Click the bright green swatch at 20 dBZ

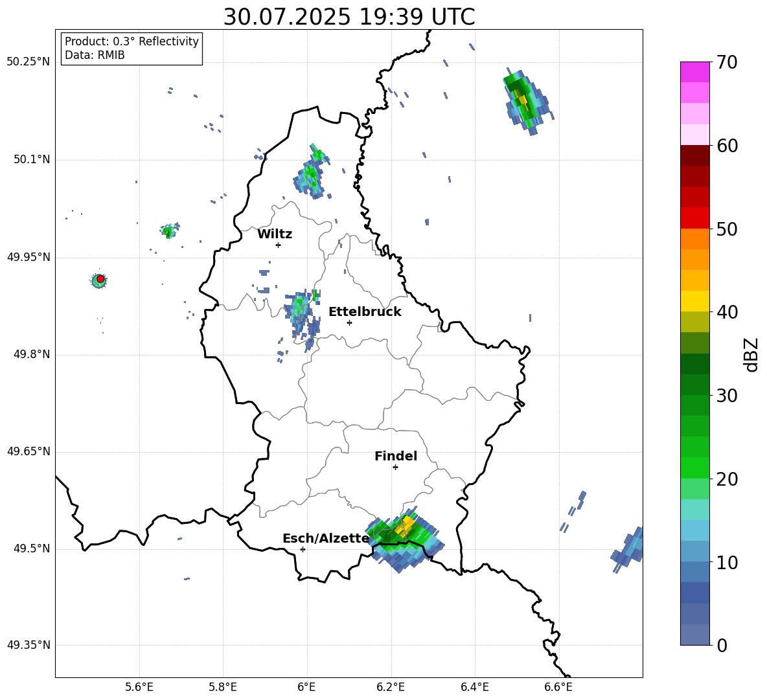(694, 468)
